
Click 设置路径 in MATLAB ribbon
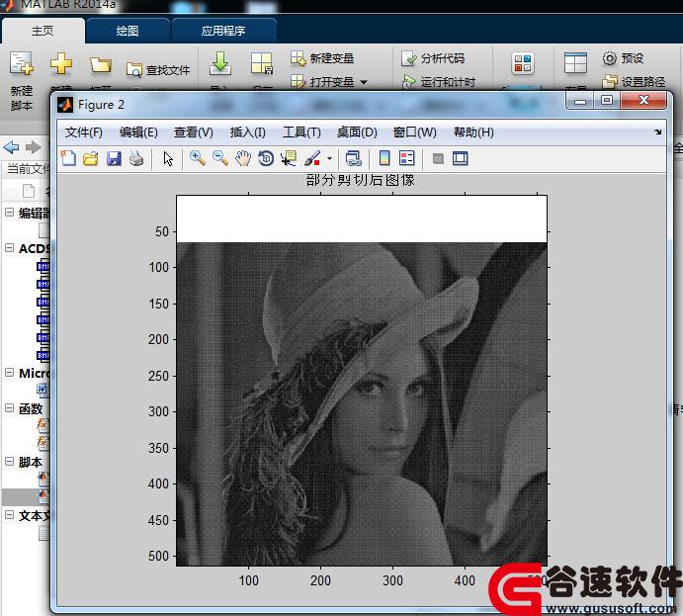tap(634, 82)
